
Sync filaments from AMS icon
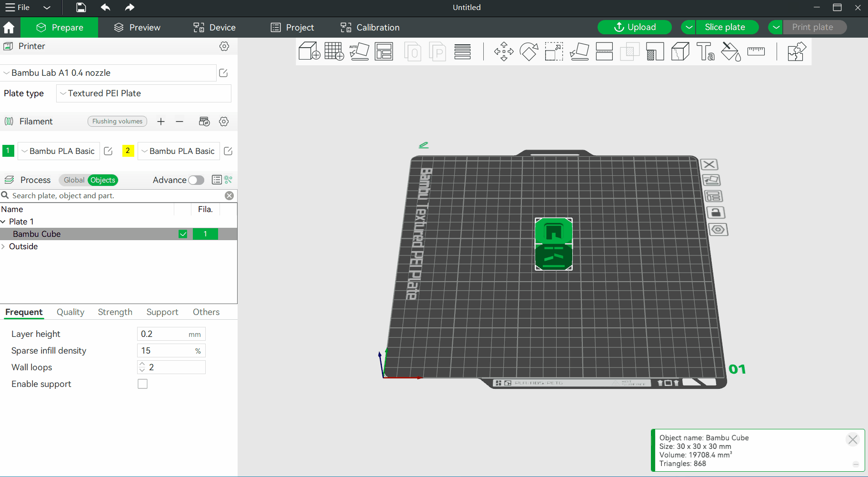click(x=204, y=122)
